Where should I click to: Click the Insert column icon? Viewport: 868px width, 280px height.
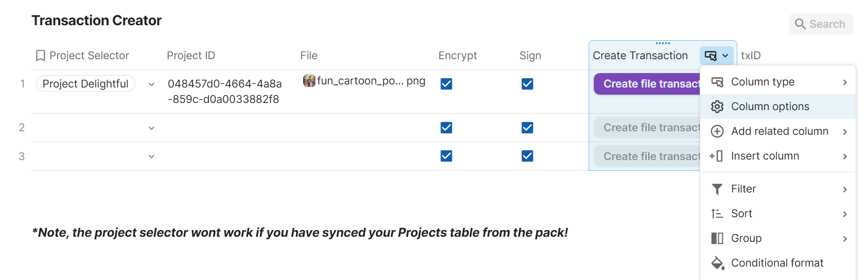pyautogui.click(x=717, y=156)
